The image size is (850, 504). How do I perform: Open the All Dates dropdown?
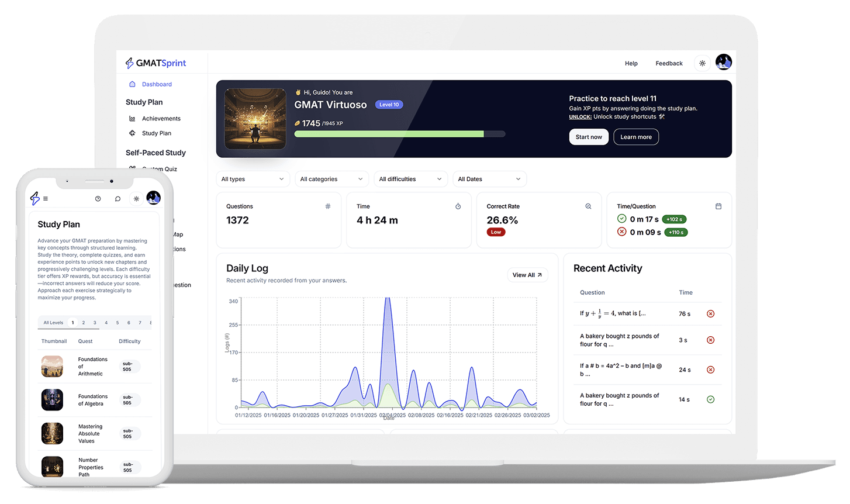[x=489, y=179]
